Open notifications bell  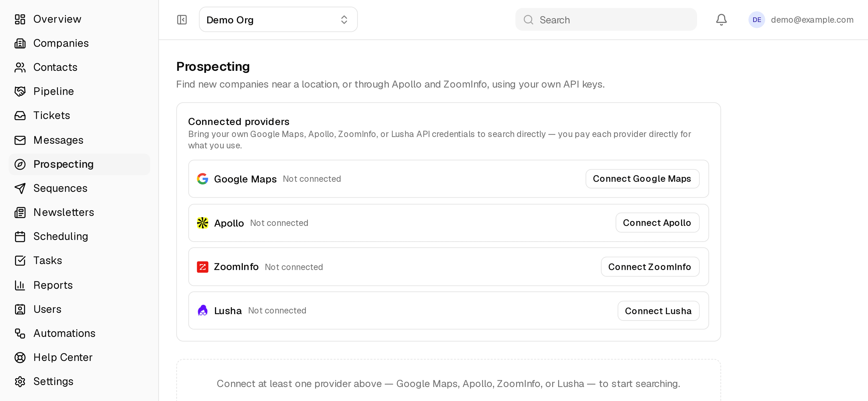(x=721, y=19)
